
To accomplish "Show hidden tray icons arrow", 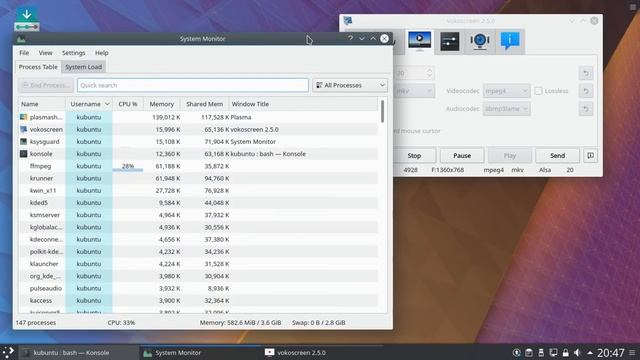I will 590,353.
